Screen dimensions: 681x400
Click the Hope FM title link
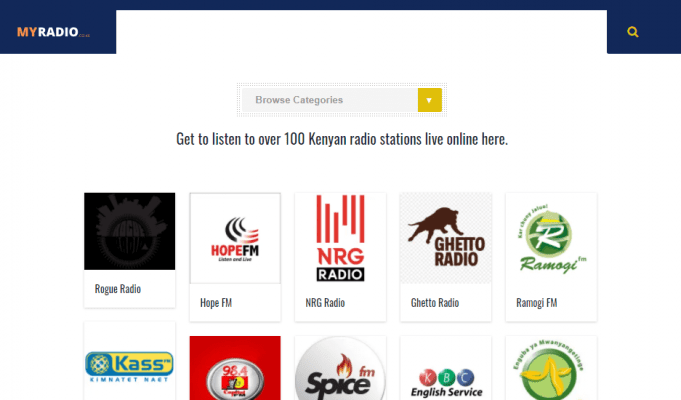coord(216,303)
